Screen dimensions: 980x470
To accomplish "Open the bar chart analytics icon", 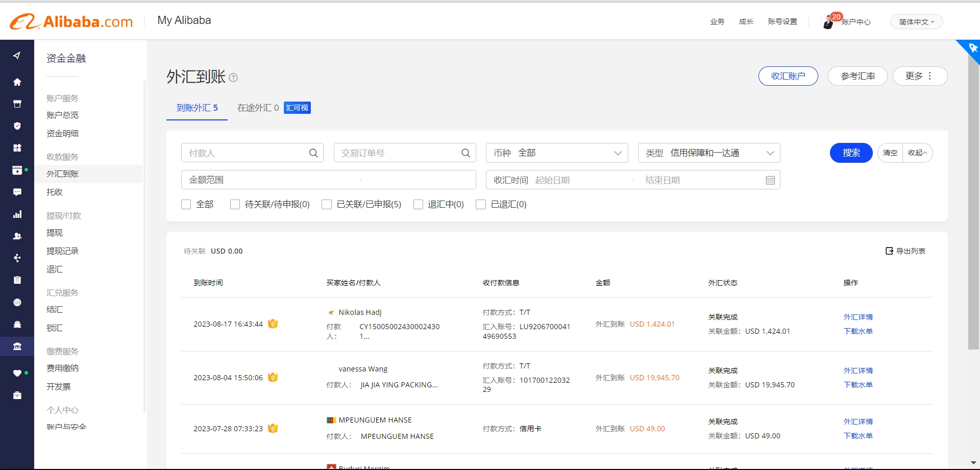I will pos(17,214).
